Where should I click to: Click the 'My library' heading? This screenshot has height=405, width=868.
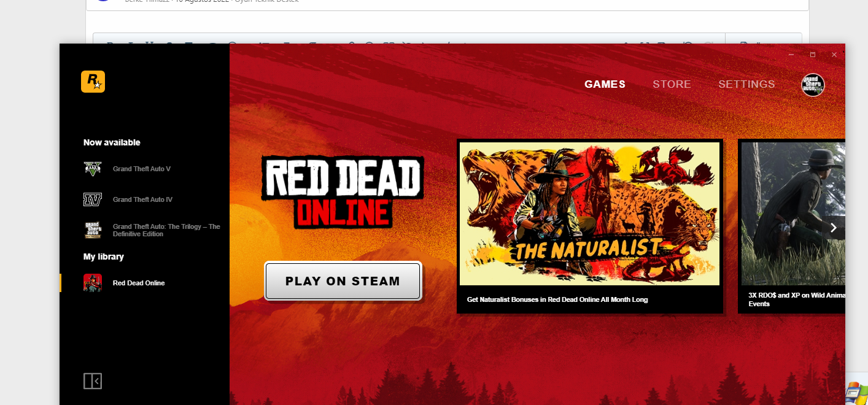tap(104, 256)
